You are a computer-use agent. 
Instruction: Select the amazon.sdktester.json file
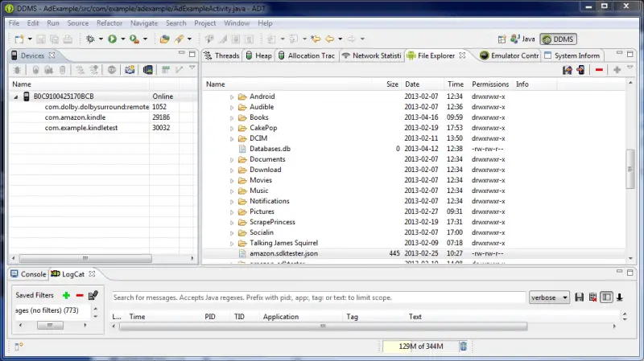278,253
